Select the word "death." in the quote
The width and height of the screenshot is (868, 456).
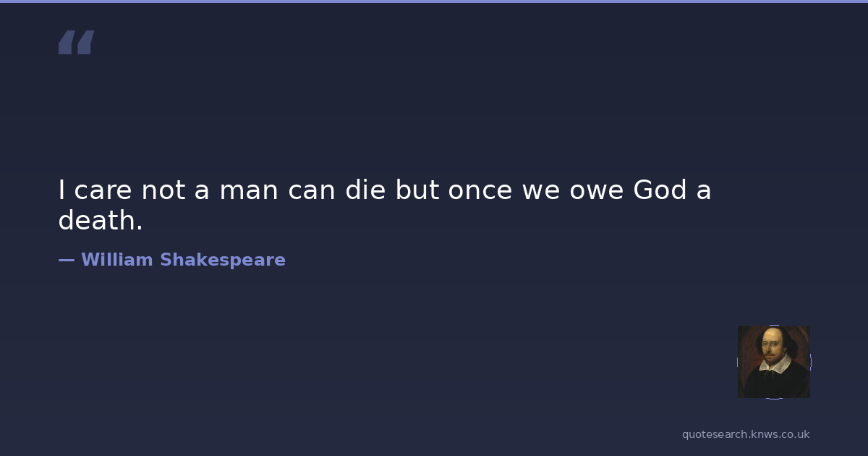101,221
